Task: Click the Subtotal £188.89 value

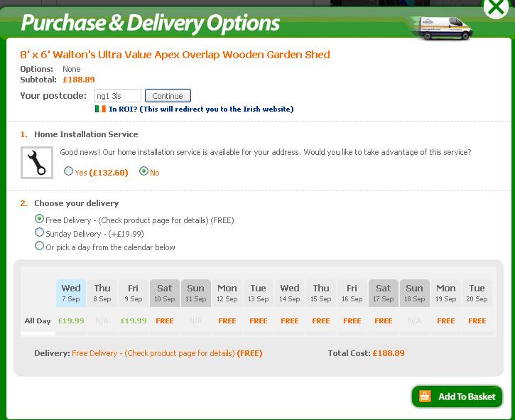Action: (x=79, y=80)
